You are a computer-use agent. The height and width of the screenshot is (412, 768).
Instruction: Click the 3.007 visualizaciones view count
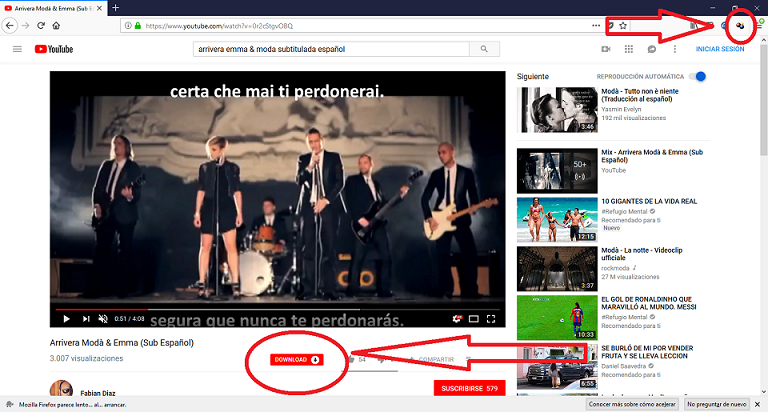(86, 359)
